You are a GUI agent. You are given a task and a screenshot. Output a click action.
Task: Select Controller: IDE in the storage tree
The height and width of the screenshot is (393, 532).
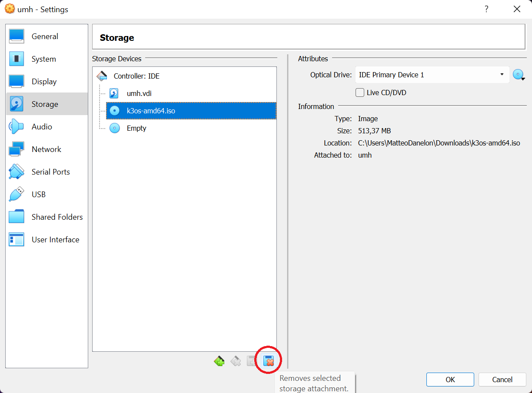[x=136, y=76]
